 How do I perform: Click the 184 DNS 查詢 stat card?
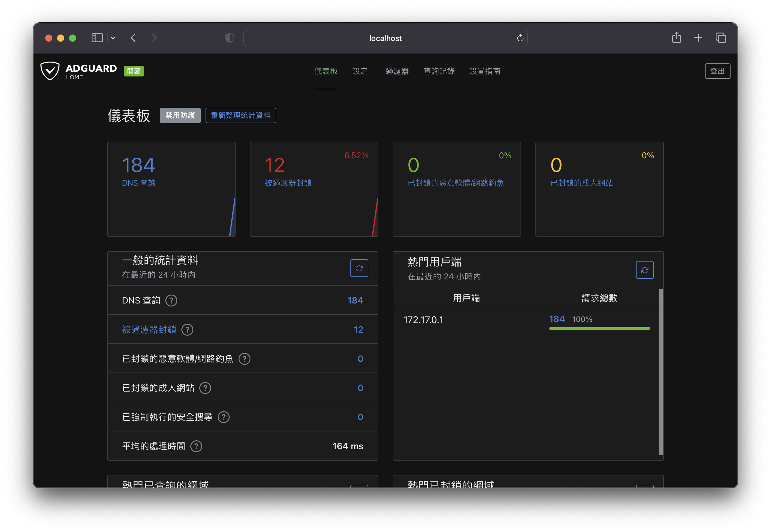(171, 189)
